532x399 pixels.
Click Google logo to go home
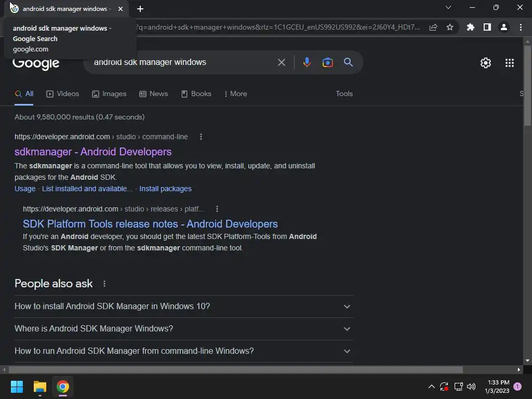(x=36, y=63)
